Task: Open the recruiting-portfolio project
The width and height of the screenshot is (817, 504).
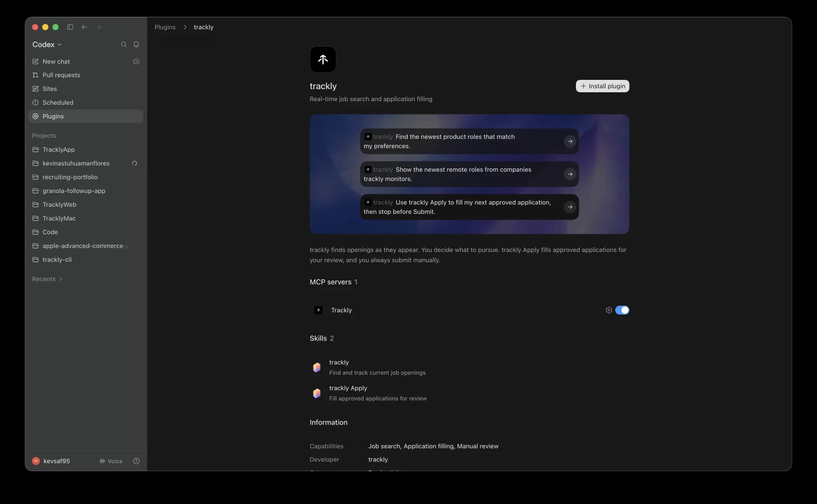Action: pyautogui.click(x=86, y=177)
